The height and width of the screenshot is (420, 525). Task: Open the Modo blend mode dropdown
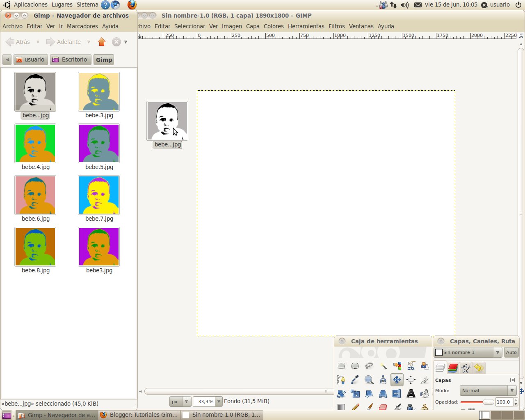click(488, 390)
